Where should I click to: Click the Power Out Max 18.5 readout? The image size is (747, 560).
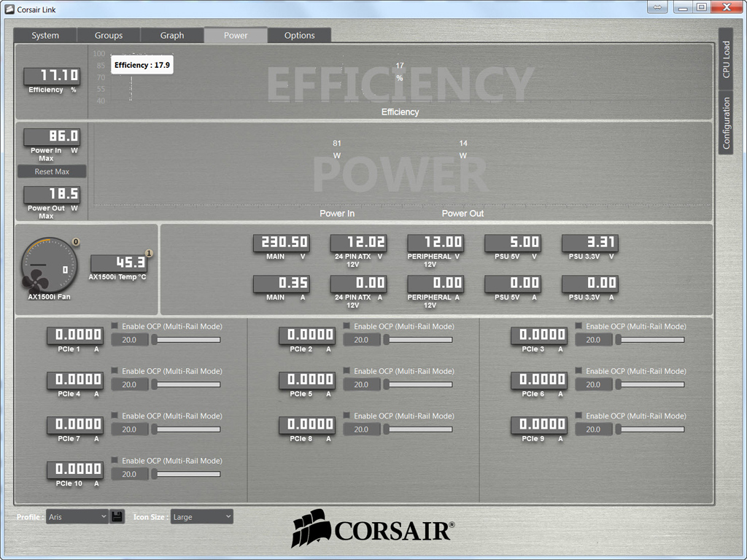(52, 194)
